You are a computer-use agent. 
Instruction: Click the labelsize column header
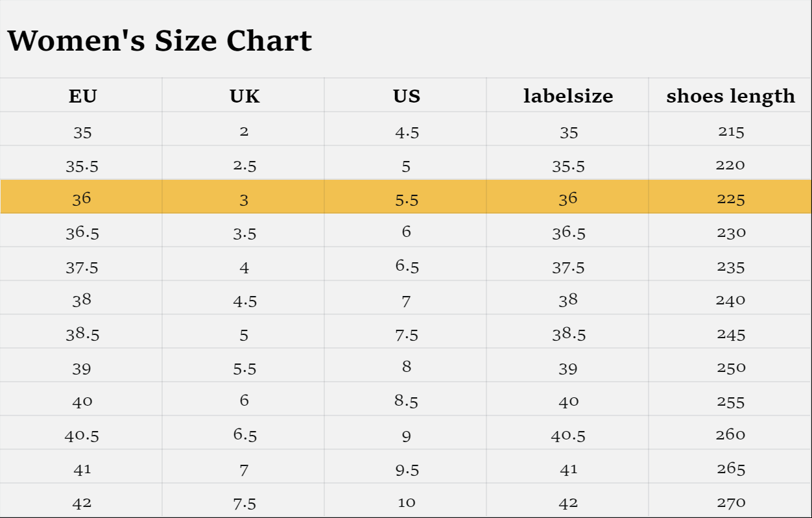568,96
